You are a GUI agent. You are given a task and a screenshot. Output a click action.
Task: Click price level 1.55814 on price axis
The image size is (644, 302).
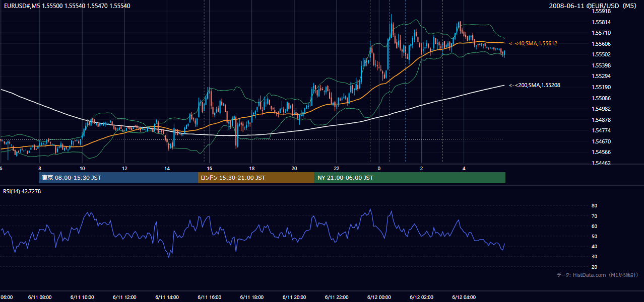click(601, 22)
